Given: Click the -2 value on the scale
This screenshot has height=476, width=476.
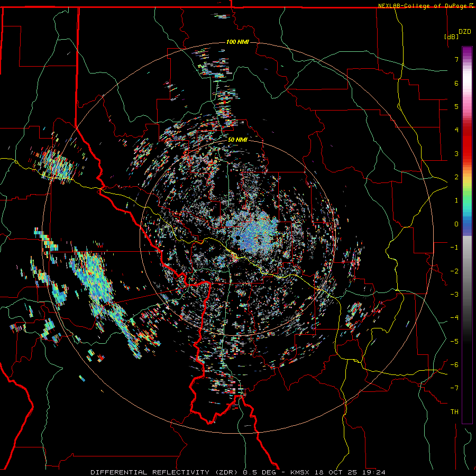Looking at the screenshot, I should tap(454, 271).
